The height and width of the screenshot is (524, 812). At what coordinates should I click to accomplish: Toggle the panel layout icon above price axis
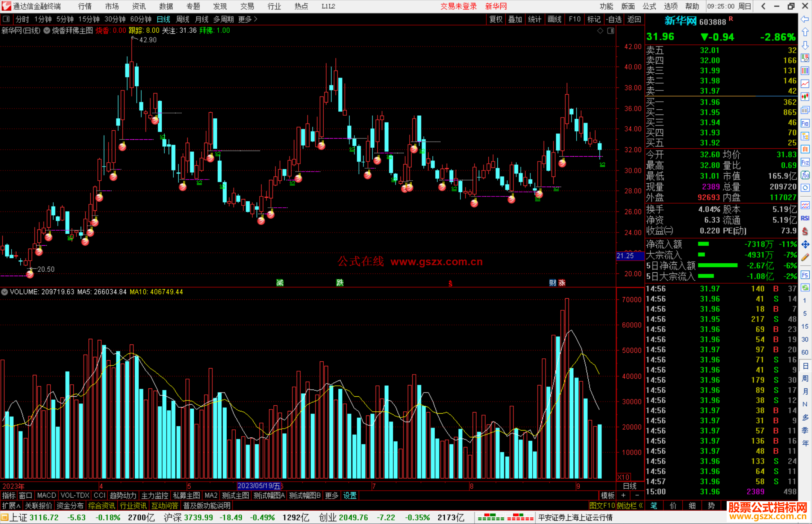pyautogui.click(x=611, y=31)
